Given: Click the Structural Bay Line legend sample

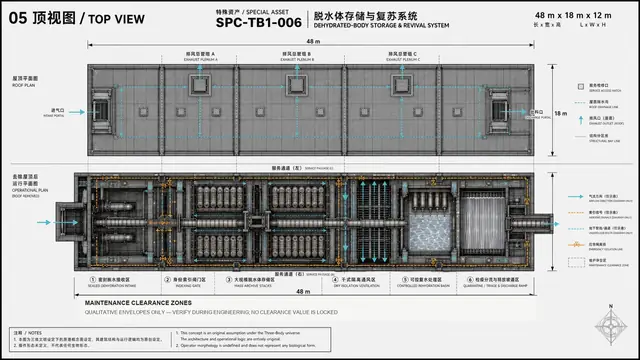Looking at the screenshot, I should coord(580,136).
